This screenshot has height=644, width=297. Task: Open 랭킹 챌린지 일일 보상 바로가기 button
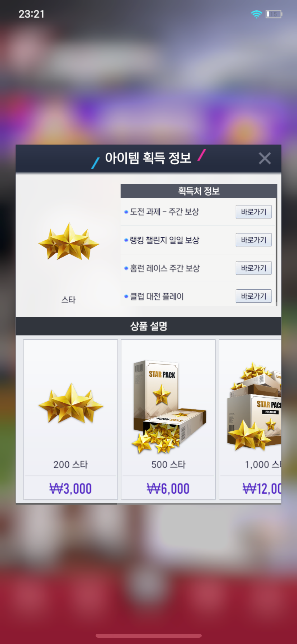pyautogui.click(x=253, y=240)
